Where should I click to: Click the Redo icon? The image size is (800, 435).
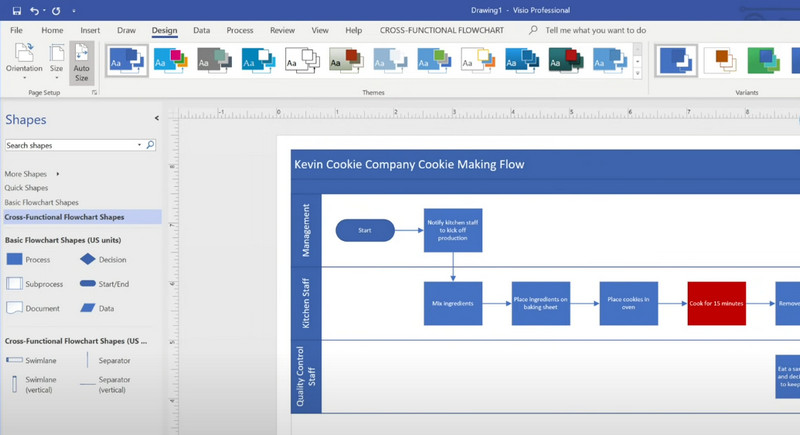coord(56,11)
